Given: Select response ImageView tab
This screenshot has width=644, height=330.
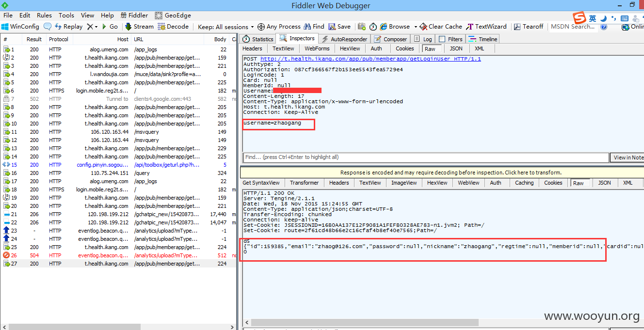Looking at the screenshot, I should pos(404,183).
